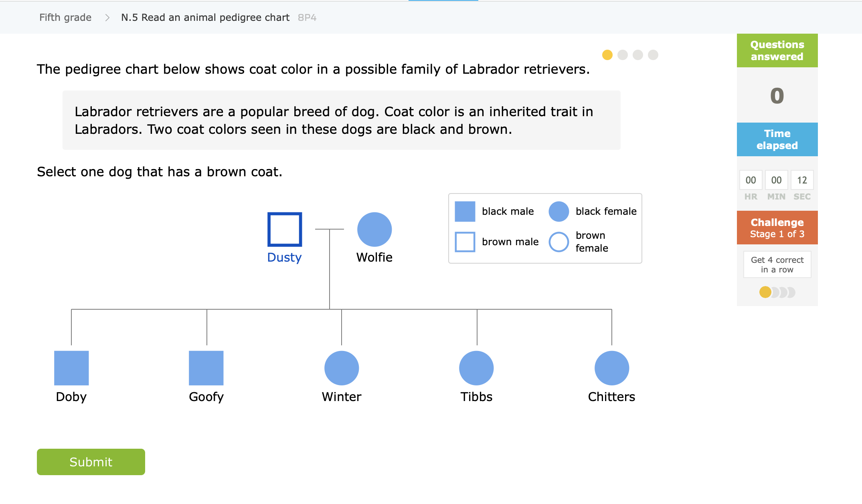
Task: Click the breadcrumb chevron arrow
Action: (x=107, y=18)
